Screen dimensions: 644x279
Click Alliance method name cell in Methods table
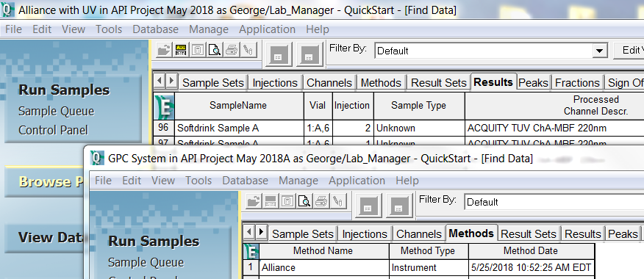323,267
